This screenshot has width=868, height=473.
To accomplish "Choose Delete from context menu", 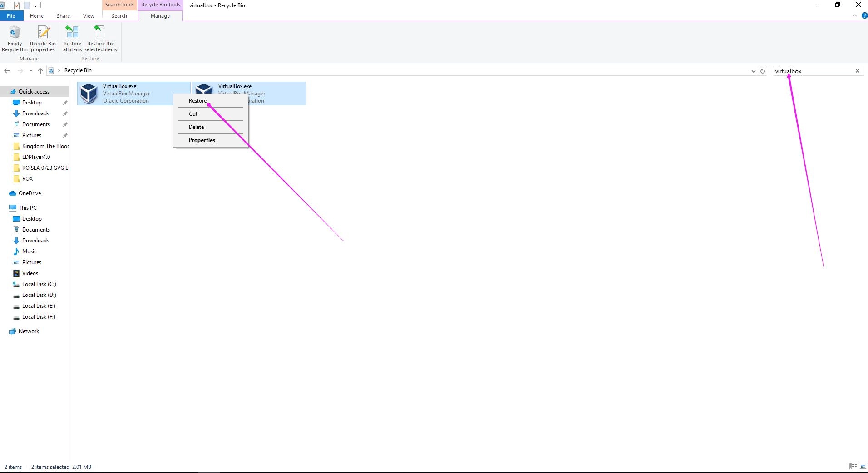I will [211, 127].
